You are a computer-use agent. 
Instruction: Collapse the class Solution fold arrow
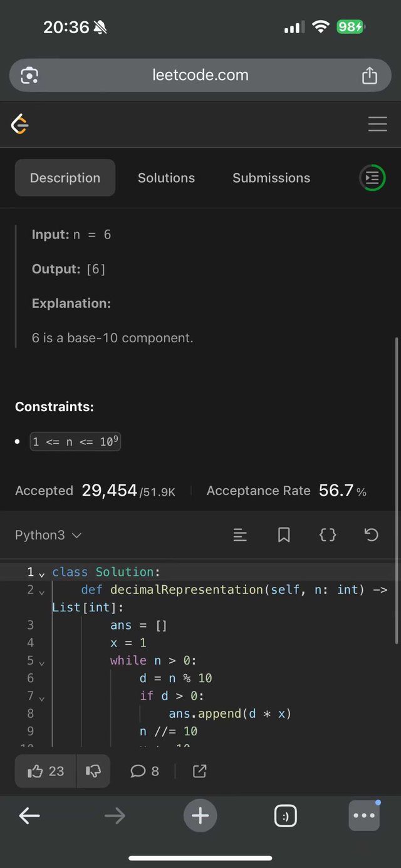tap(41, 573)
